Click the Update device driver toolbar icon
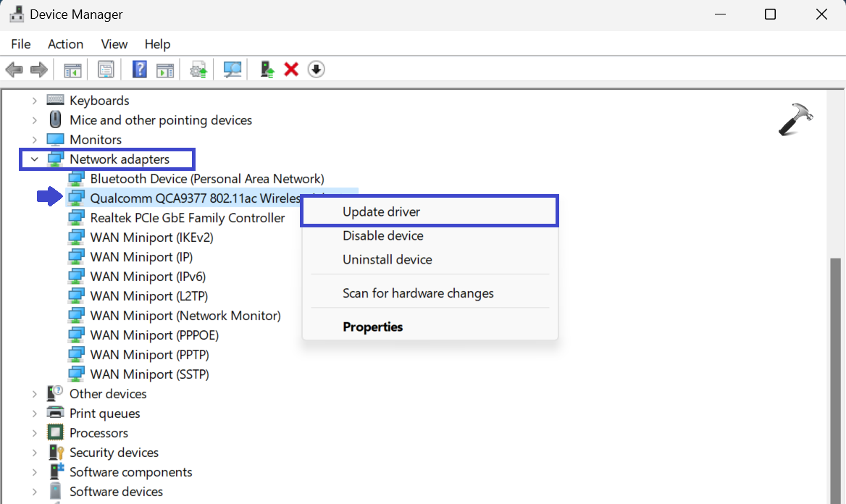846x504 pixels. [x=198, y=70]
